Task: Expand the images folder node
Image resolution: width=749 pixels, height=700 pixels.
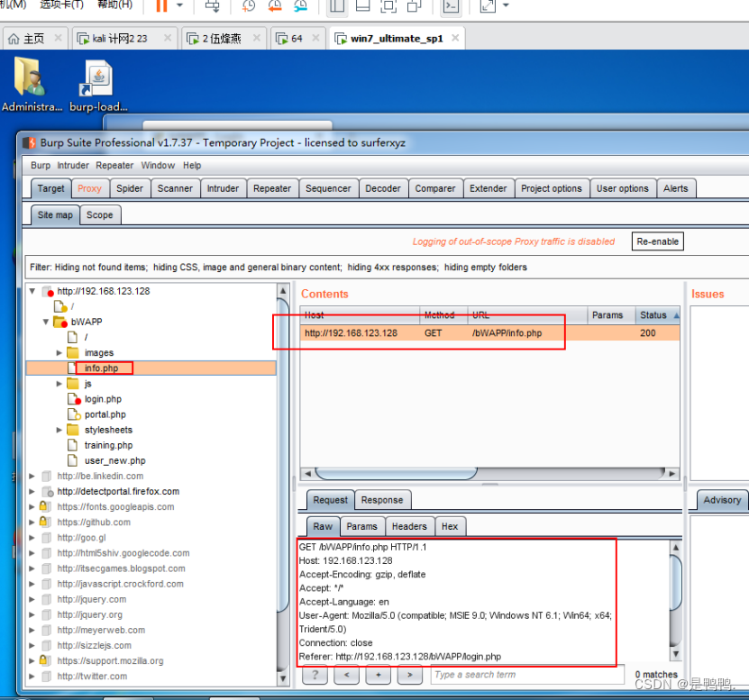Action: tap(59, 353)
